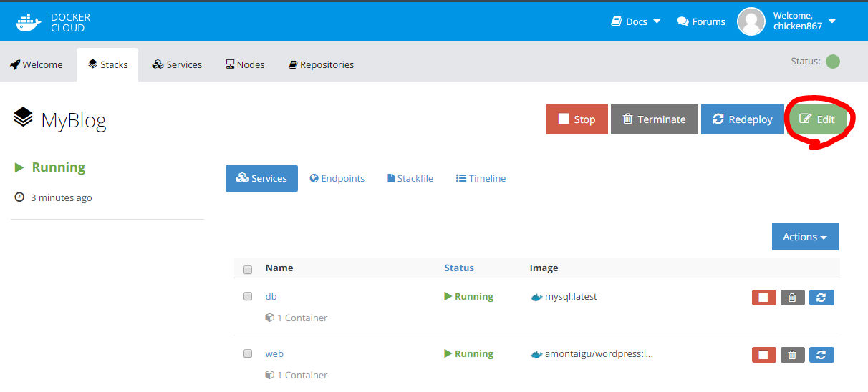Stop the web service via red icon
This screenshot has width=868, height=392.
click(x=763, y=355)
